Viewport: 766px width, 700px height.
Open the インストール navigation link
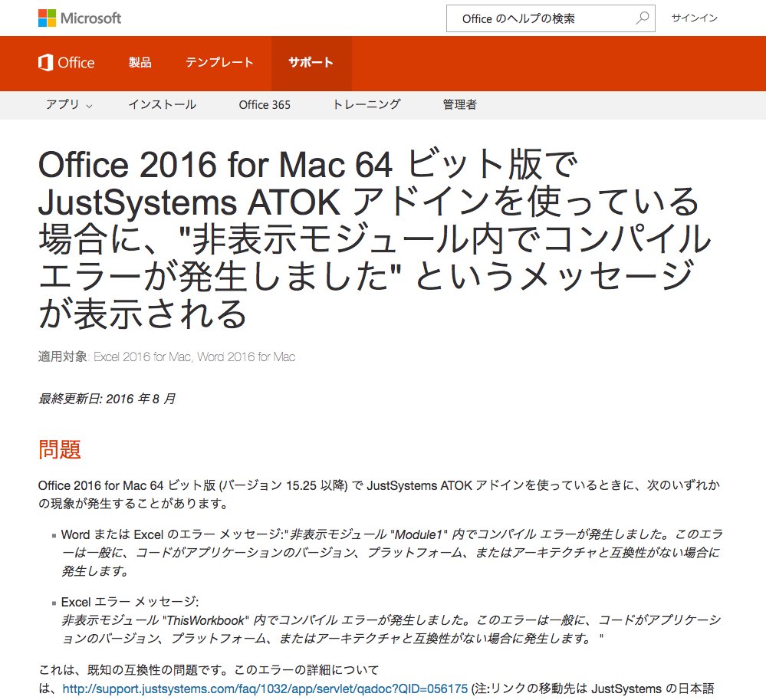point(163,104)
